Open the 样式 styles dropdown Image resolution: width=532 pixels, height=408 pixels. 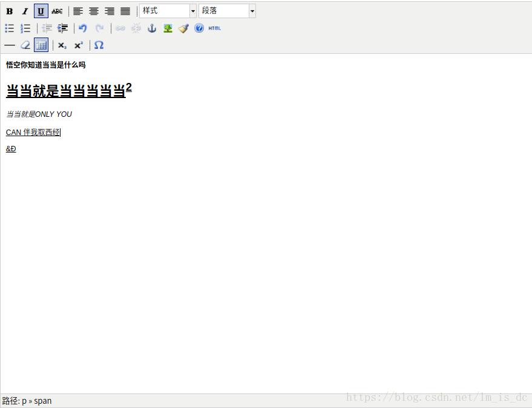coord(168,12)
